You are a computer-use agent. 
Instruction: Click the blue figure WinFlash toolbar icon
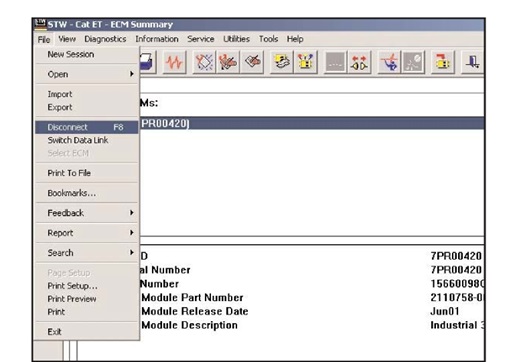click(x=389, y=62)
